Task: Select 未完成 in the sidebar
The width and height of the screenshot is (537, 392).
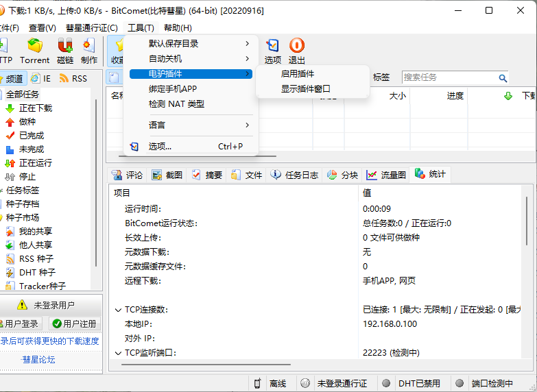Action: (x=25, y=149)
